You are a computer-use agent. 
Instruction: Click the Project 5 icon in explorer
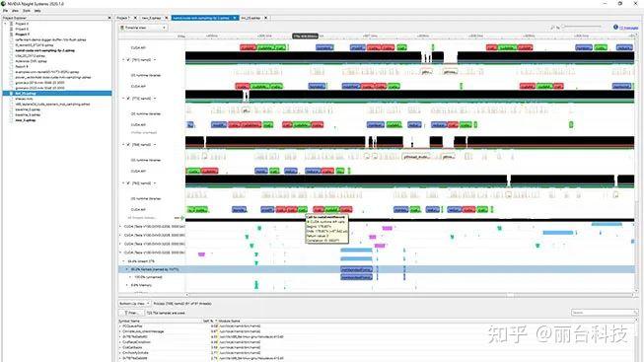(11, 24)
